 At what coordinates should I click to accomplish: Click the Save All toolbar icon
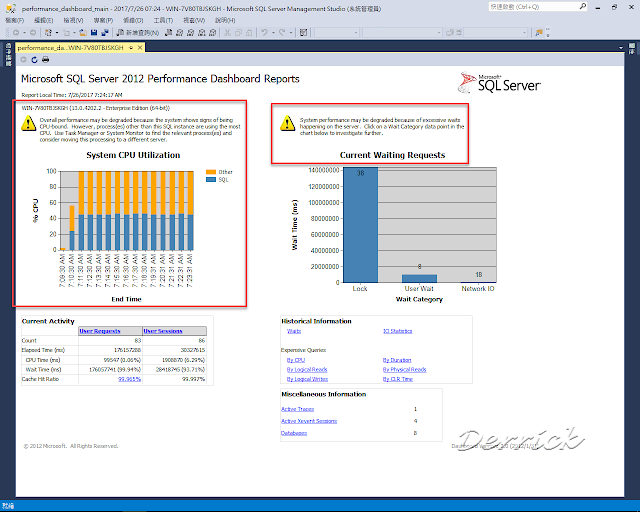coord(105,33)
